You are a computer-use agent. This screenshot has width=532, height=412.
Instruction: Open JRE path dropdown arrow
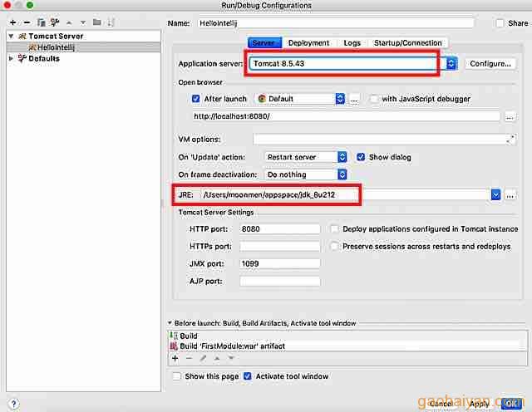tap(495, 195)
